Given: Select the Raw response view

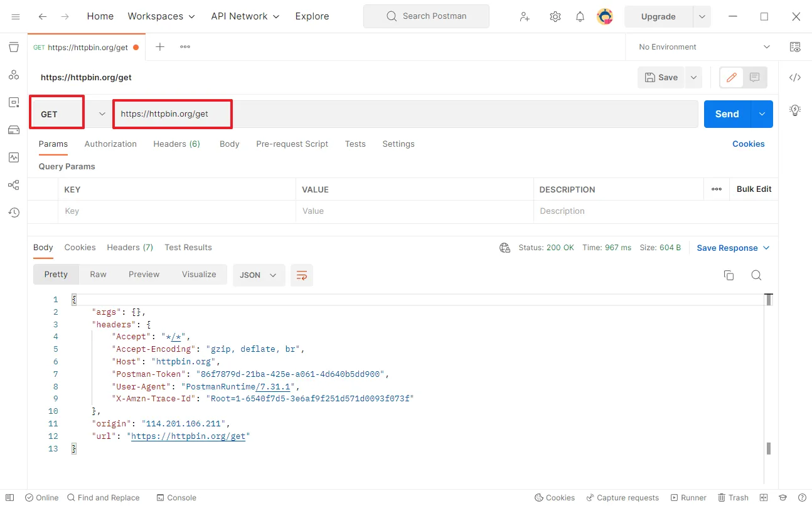Looking at the screenshot, I should [98, 275].
